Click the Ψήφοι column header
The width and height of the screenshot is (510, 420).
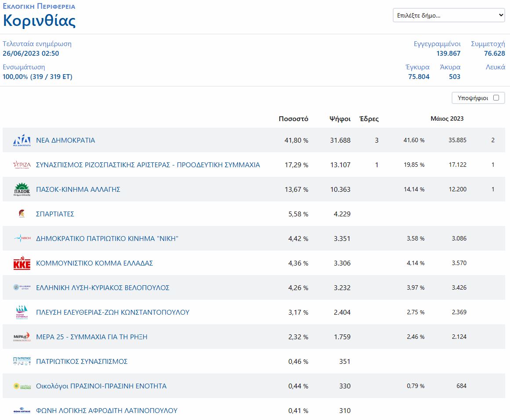pyautogui.click(x=340, y=119)
